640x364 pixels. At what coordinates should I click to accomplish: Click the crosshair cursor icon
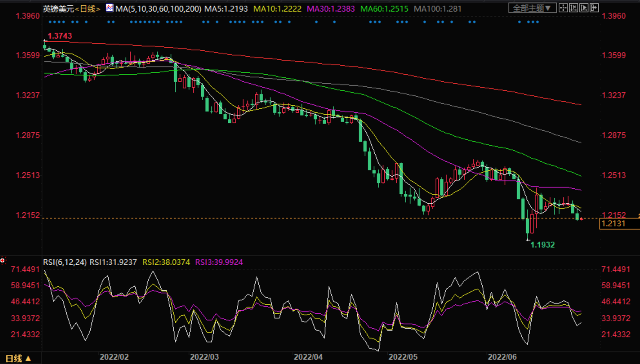563,8
